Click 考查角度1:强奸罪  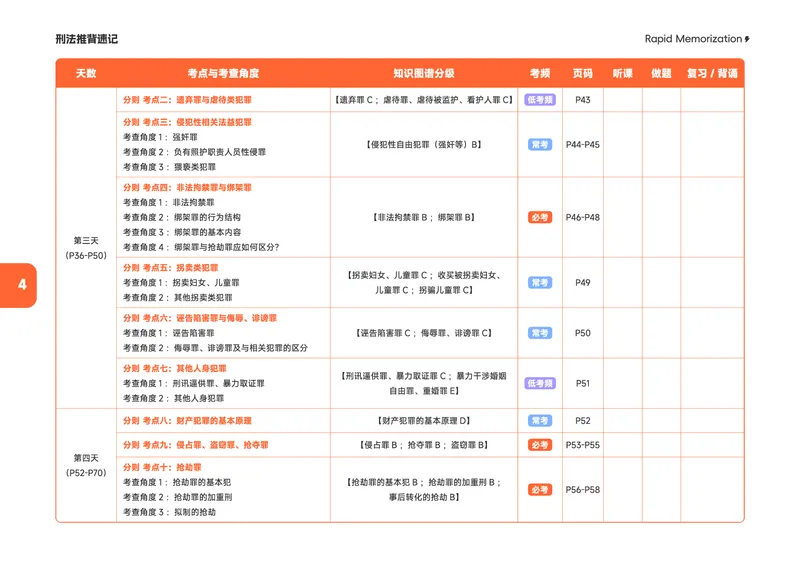(x=160, y=137)
